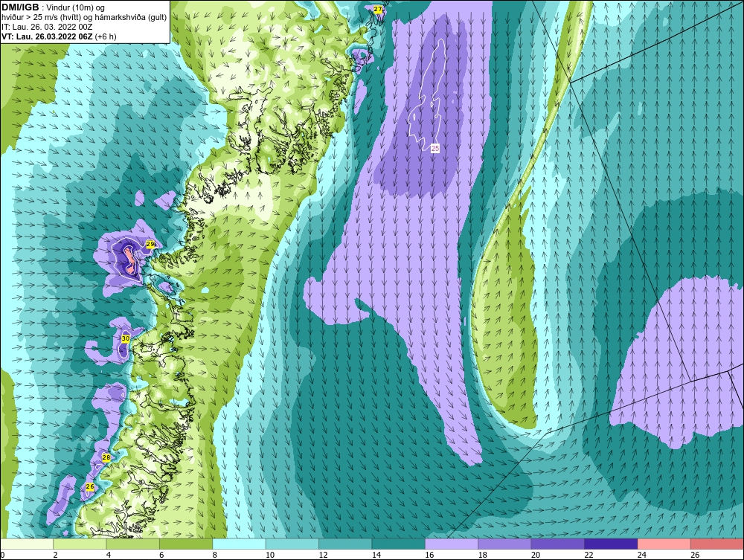
Task: Click the legend scale value 22
Action: click(x=589, y=555)
